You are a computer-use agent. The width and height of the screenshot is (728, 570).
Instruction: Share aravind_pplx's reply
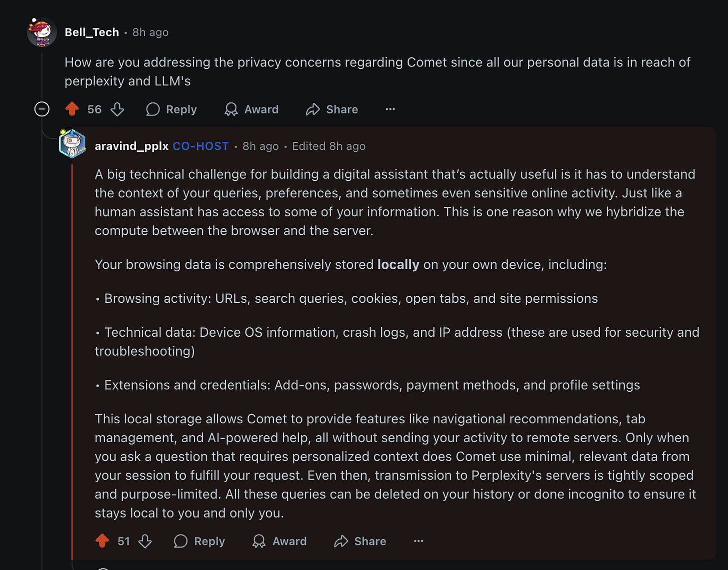[360, 541]
